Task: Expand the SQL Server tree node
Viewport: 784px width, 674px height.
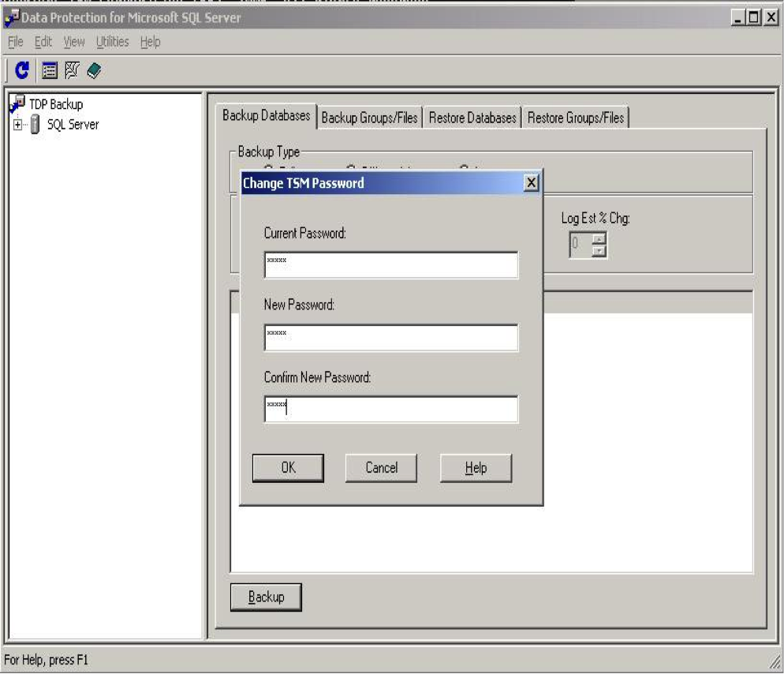Action: coord(17,125)
